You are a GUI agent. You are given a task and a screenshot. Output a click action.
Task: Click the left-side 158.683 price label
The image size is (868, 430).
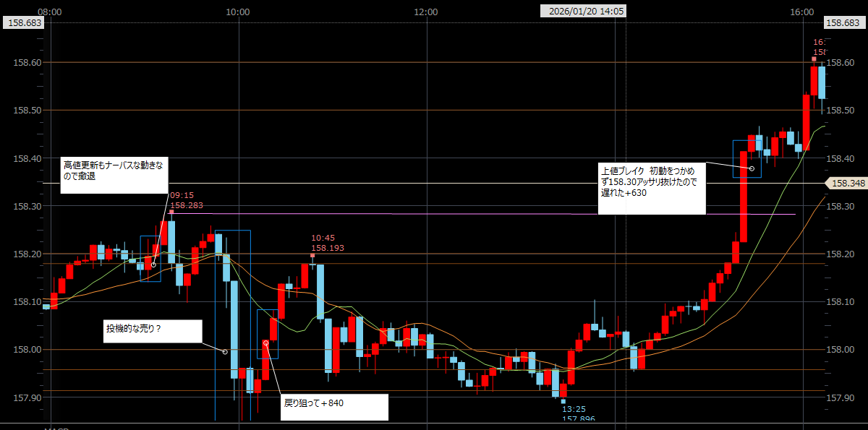24,23
